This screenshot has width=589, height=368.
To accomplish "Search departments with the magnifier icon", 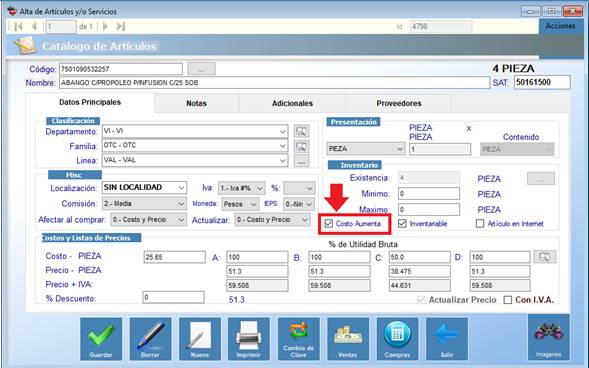I will point(301,131).
